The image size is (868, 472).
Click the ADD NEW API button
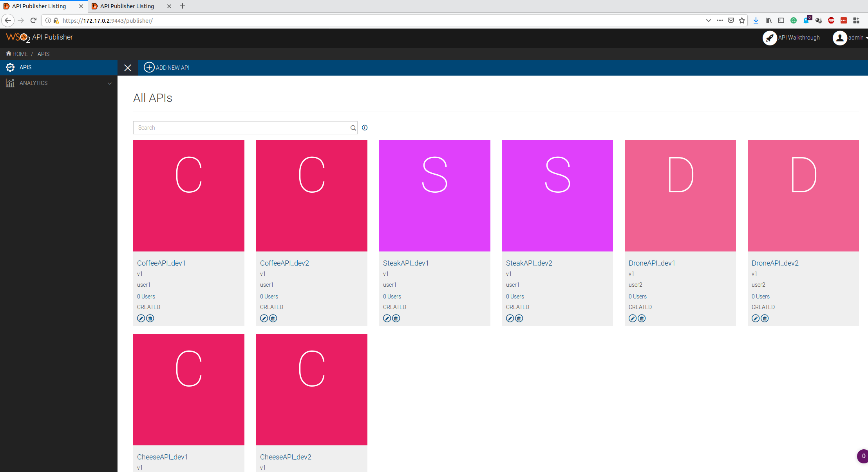tap(167, 67)
